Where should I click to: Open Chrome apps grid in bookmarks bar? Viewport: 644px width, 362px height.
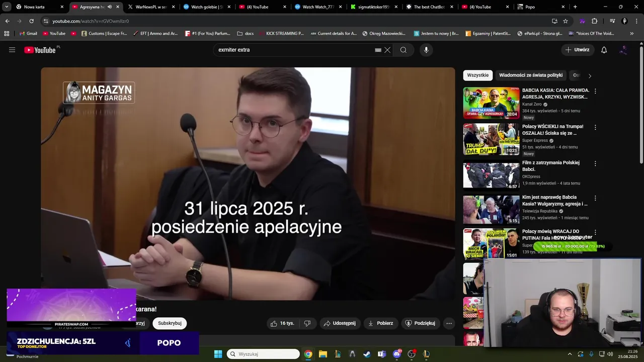(x=7, y=33)
